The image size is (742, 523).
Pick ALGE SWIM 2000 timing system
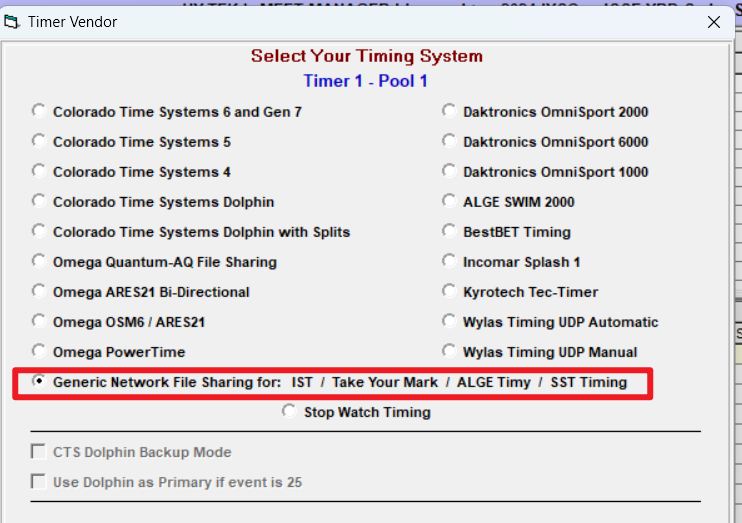click(449, 201)
